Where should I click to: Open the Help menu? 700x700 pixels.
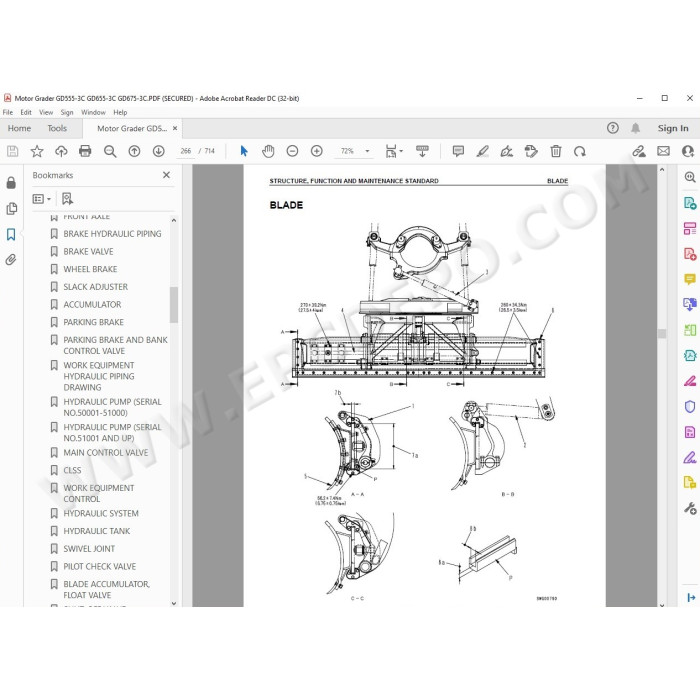(x=120, y=112)
